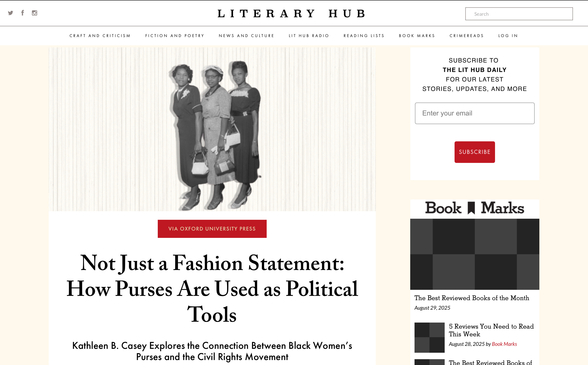This screenshot has width=588, height=365.
Task: Click Via Oxford University Press button
Action: [212, 229]
